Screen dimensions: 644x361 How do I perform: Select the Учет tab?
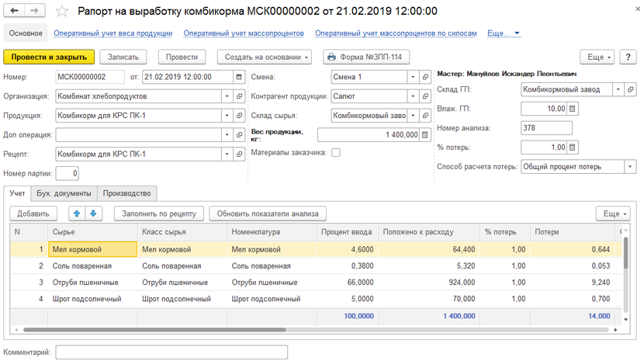[x=17, y=193]
